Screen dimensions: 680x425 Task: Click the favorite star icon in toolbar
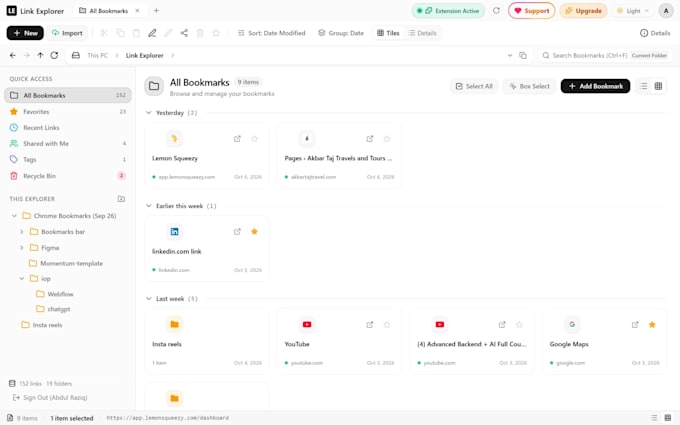[216, 33]
